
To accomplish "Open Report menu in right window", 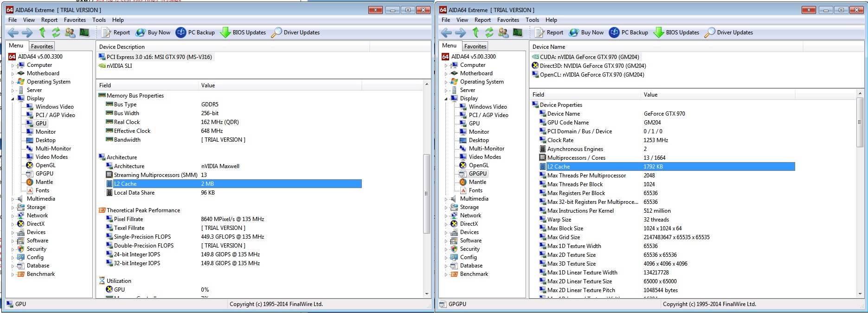I will click(482, 20).
